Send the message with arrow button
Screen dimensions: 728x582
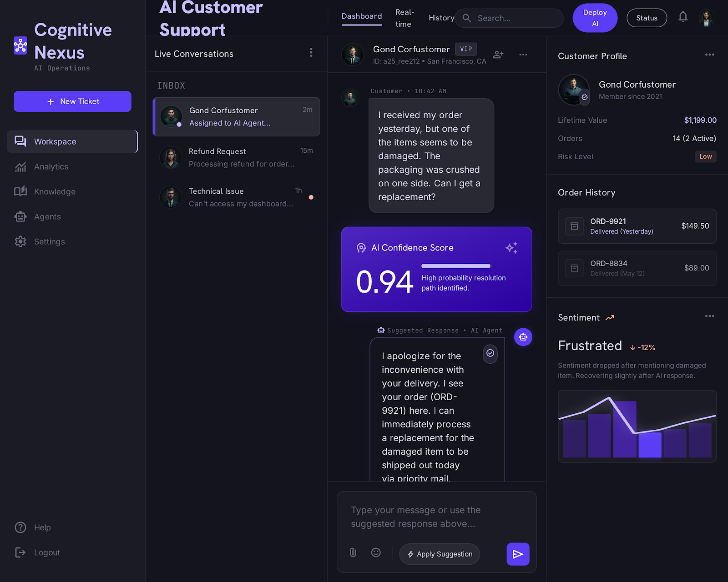518,554
